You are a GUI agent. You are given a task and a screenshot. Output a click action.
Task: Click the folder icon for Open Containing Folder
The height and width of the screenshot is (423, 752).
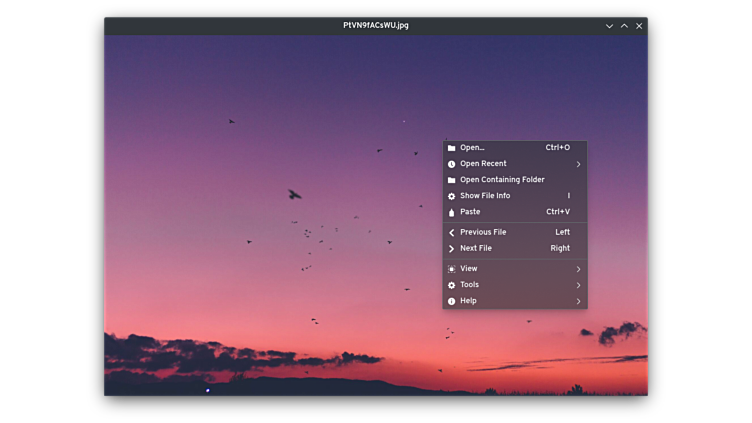click(452, 180)
